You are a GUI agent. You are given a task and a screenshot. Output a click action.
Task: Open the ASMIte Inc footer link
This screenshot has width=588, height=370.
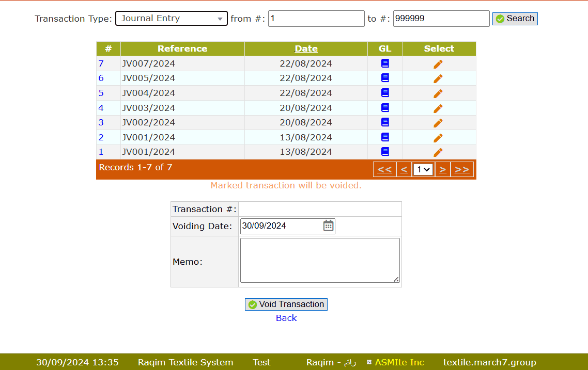399,362
